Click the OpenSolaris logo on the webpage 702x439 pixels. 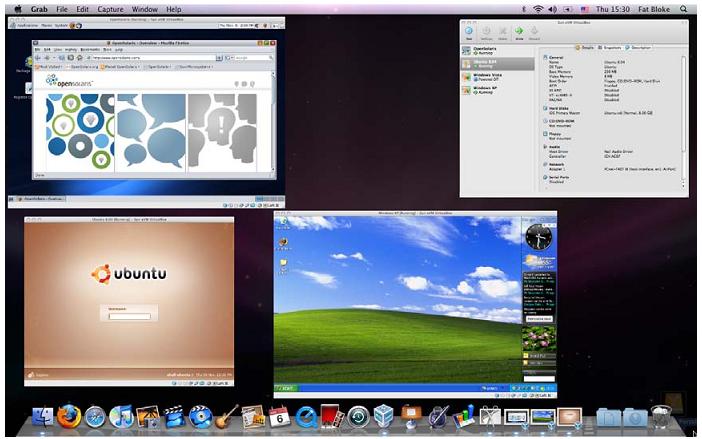click(69, 82)
